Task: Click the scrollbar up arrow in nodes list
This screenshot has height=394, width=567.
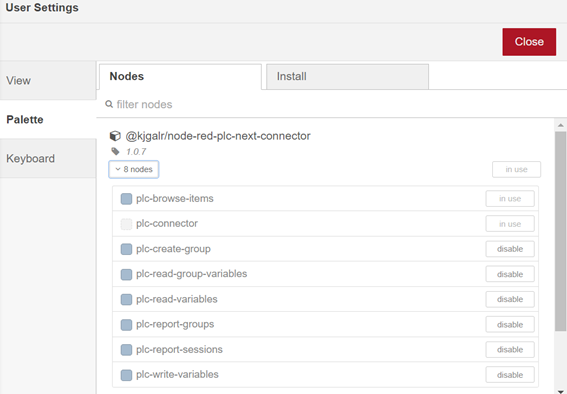Action: pyautogui.click(x=560, y=125)
